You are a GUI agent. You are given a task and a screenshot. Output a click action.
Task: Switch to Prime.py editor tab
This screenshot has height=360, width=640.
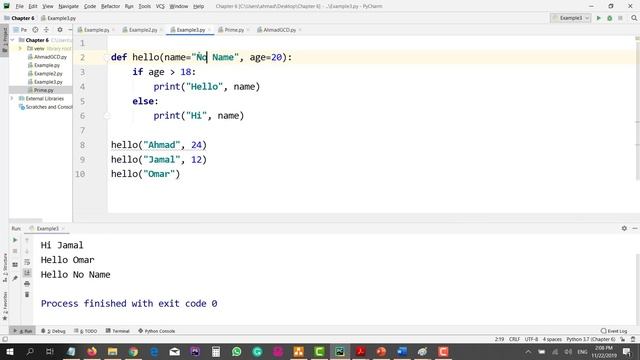click(x=233, y=30)
